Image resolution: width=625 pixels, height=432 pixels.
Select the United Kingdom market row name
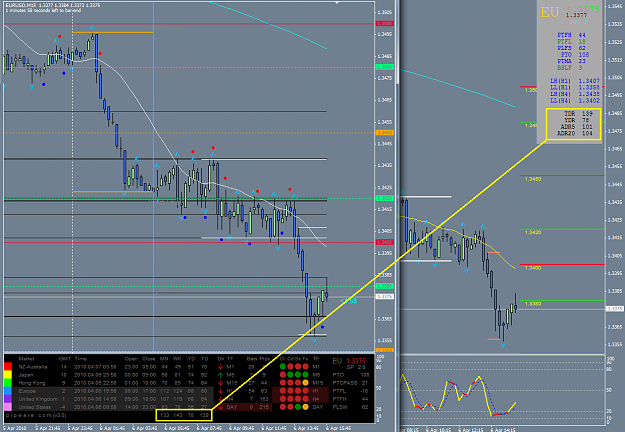click(38, 399)
